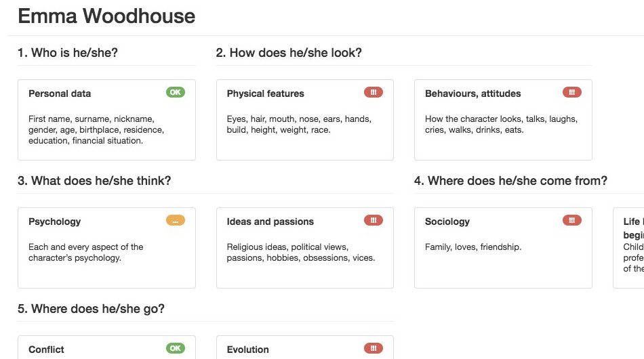The width and height of the screenshot is (644, 359).
Task: Click the '2. How does he/she look?' heading
Action: point(289,53)
